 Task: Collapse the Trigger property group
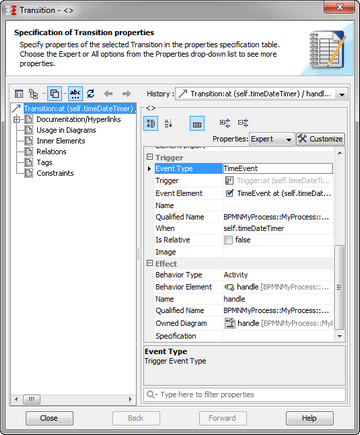coord(150,157)
